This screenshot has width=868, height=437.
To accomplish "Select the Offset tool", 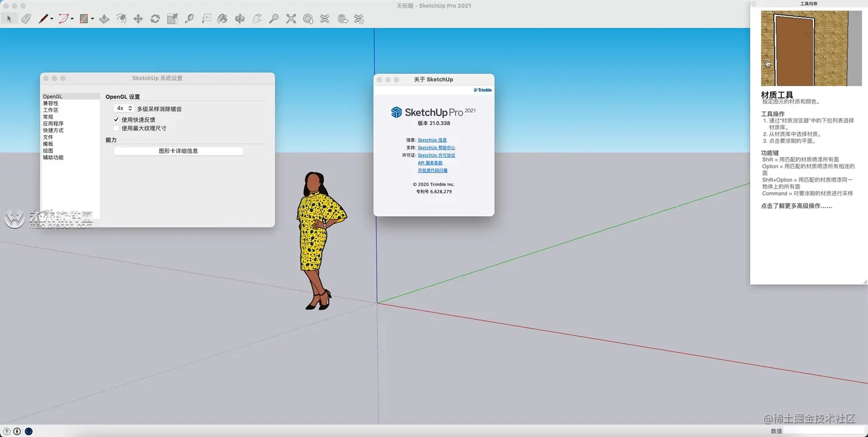I will point(121,19).
